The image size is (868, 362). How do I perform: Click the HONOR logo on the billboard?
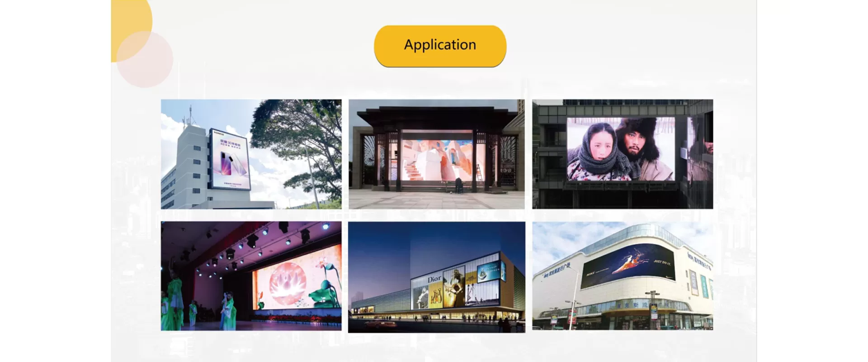click(219, 133)
